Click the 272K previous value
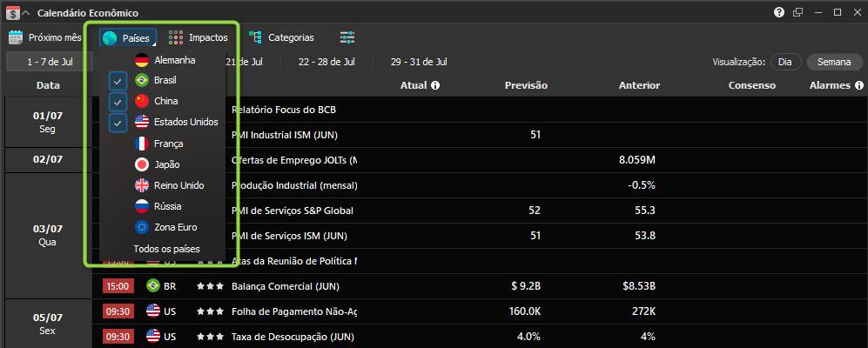 (x=644, y=311)
